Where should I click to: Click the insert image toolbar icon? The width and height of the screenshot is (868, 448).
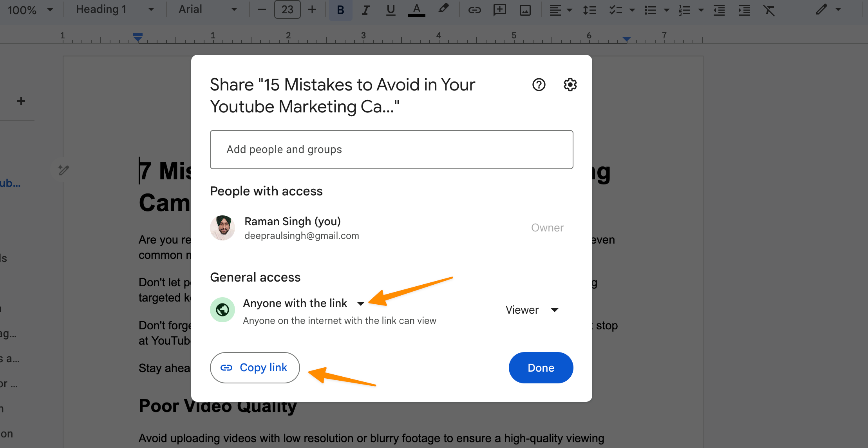(525, 10)
